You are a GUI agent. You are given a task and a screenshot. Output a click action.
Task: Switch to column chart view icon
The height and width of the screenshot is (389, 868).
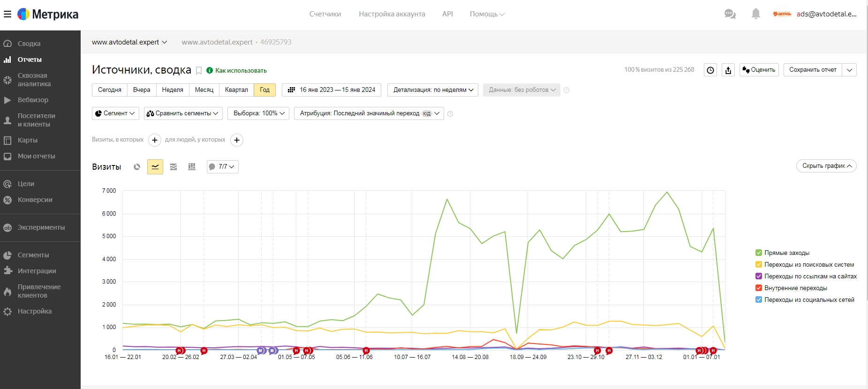pyautogui.click(x=192, y=167)
